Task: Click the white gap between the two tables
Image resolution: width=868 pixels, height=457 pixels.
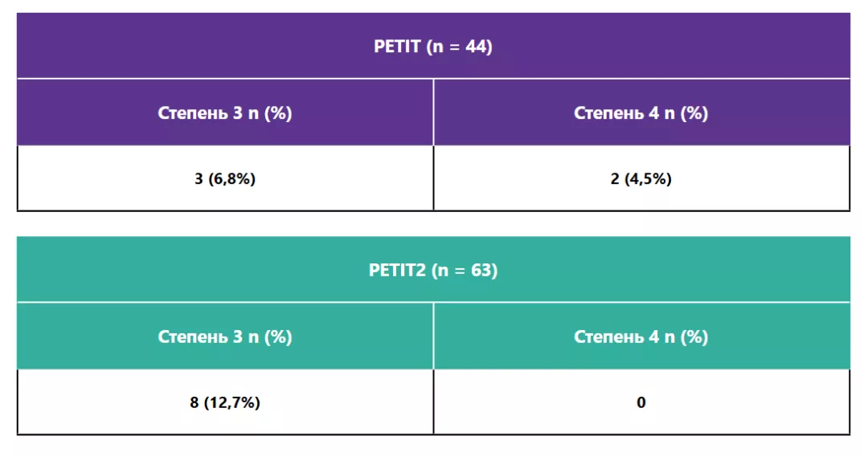Action: pos(433,224)
